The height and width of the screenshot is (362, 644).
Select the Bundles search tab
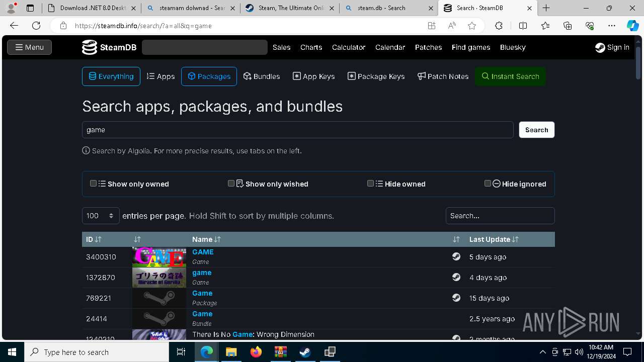click(262, 76)
